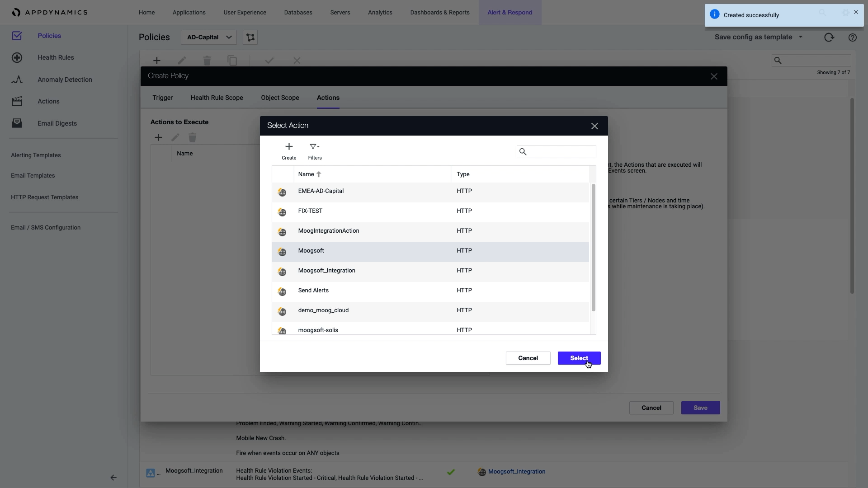Open the Servers menu
The image size is (868, 488).
point(340,12)
